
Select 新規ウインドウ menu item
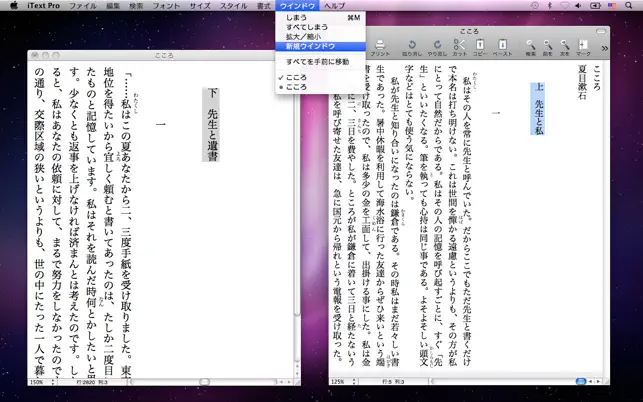(x=320, y=46)
